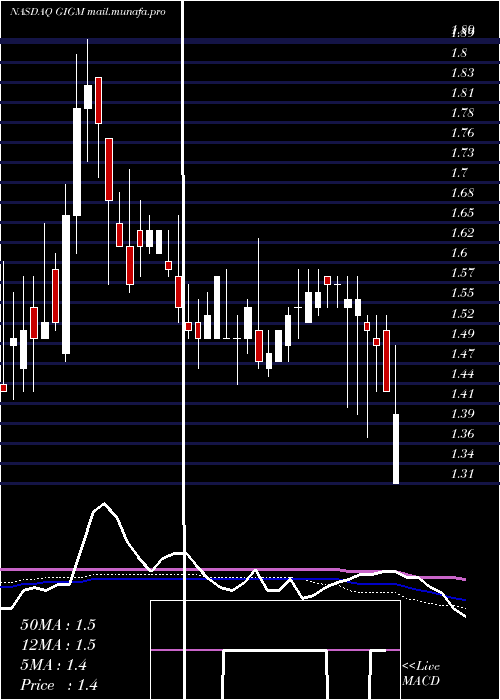Select the 1.73 price axis label
The image size is (500, 700).
pyautogui.click(x=462, y=153)
